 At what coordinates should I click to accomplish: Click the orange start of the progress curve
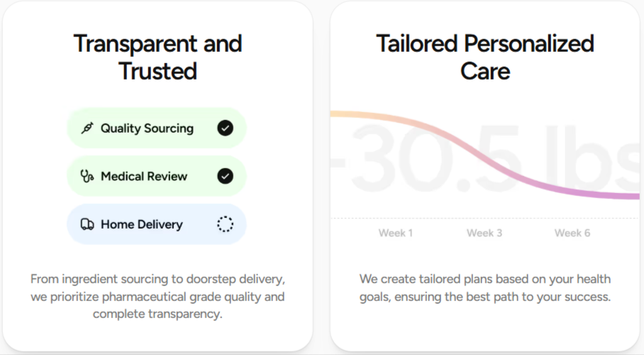[x=340, y=114]
